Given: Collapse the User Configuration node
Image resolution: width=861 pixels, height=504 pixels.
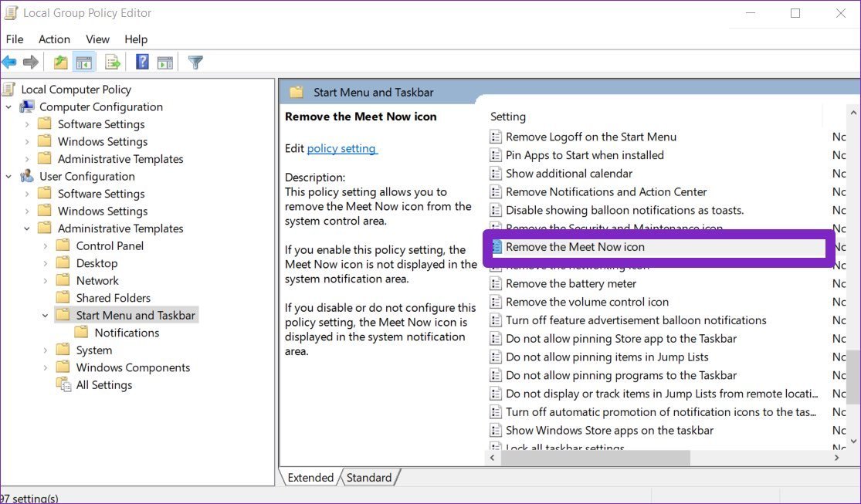Looking at the screenshot, I should [x=8, y=176].
